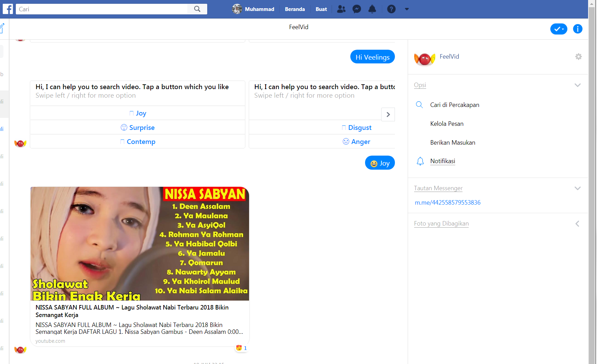Click the FeelVid conversation title
The width and height of the screenshot is (597, 364).
pyautogui.click(x=298, y=27)
